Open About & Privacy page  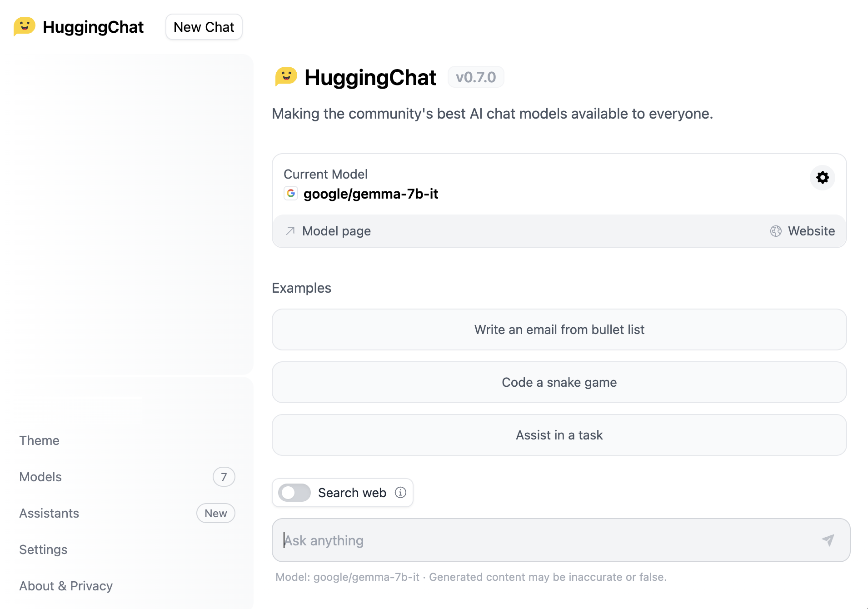click(66, 586)
